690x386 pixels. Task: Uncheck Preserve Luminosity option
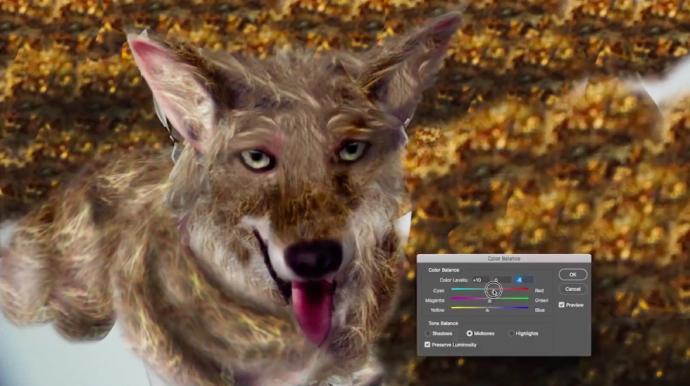click(x=427, y=345)
